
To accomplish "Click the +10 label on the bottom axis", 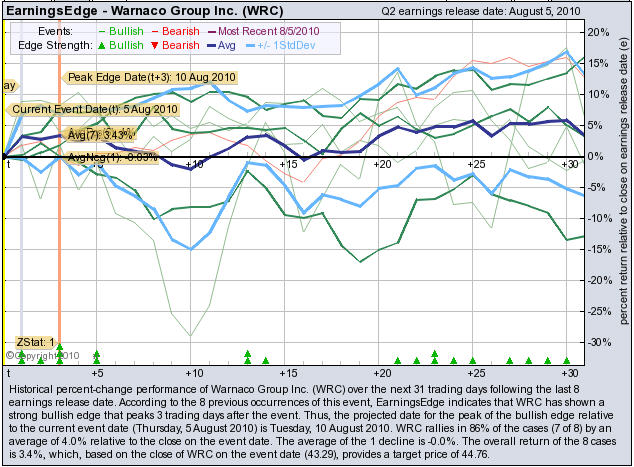I will (194, 373).
